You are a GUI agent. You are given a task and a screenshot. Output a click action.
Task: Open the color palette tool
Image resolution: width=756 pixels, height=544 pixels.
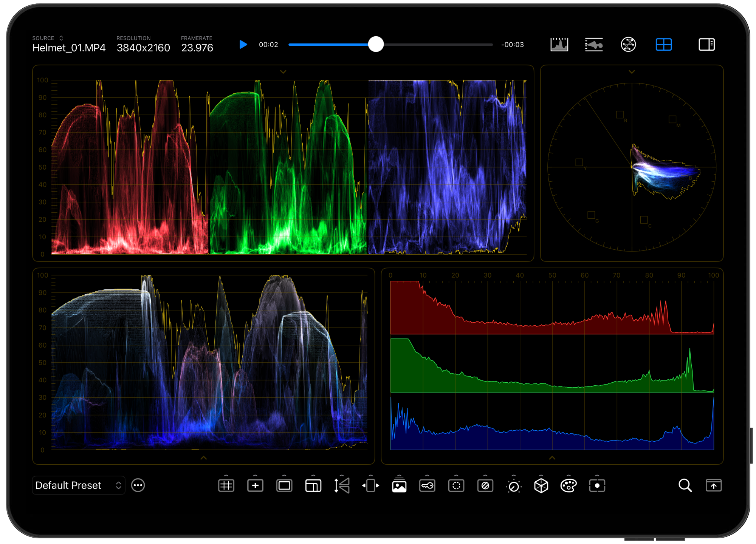pos(569,485)
